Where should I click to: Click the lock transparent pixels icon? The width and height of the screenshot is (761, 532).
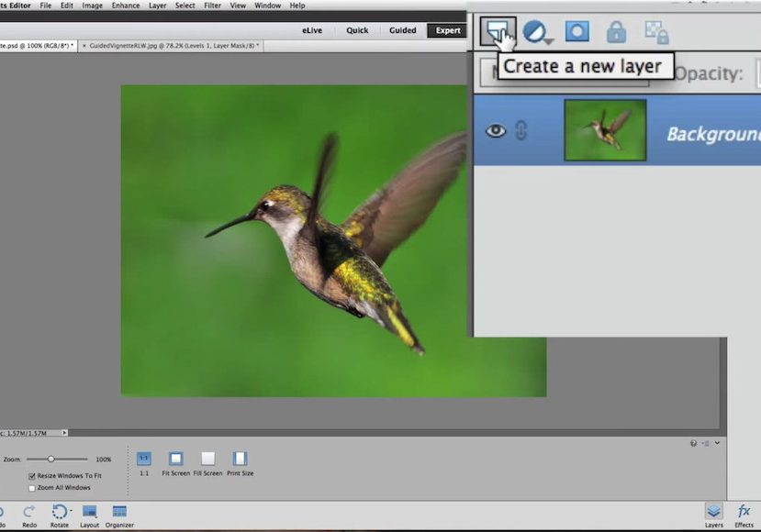(656, 32)
